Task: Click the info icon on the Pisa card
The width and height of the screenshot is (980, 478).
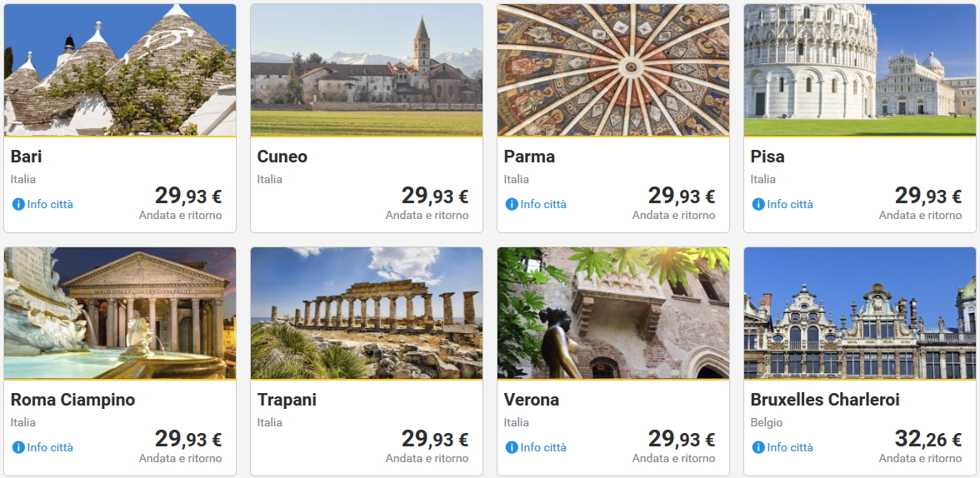Action: (758, 204)
